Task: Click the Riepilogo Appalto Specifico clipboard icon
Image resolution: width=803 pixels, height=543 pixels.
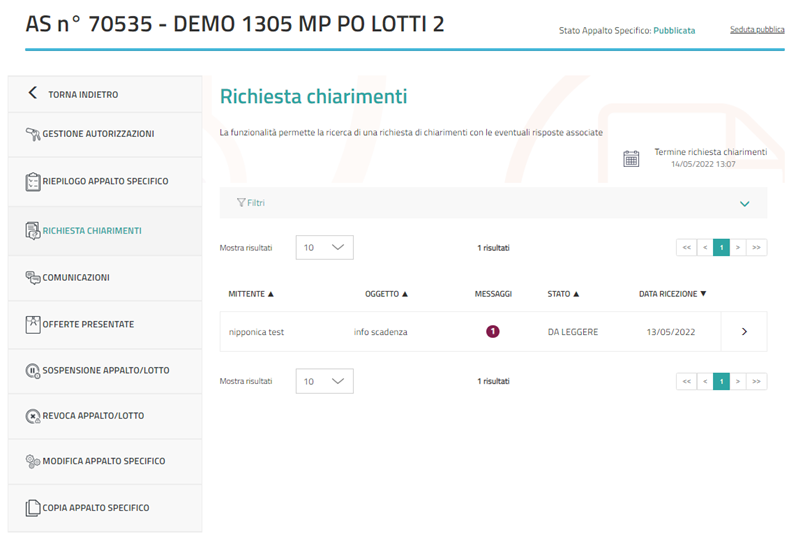Action: click(x=32, y=182)
